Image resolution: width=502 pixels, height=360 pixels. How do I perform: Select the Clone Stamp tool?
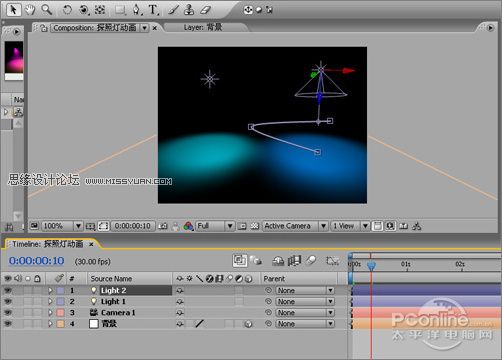[x=189, y=10]
